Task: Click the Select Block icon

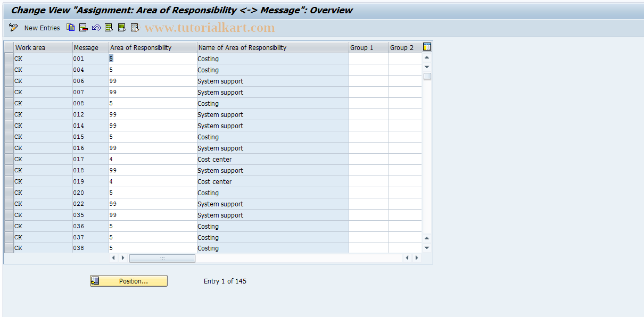Action: click(122, 28)
